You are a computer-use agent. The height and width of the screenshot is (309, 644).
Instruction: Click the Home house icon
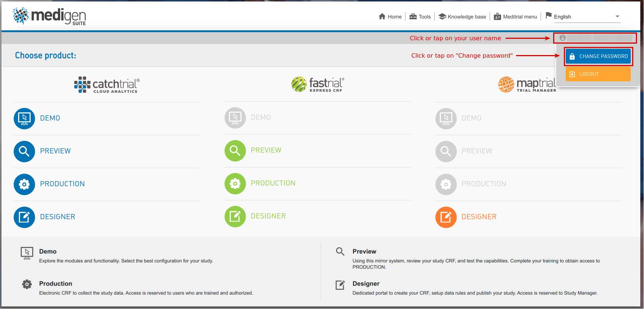click(382, 17)
